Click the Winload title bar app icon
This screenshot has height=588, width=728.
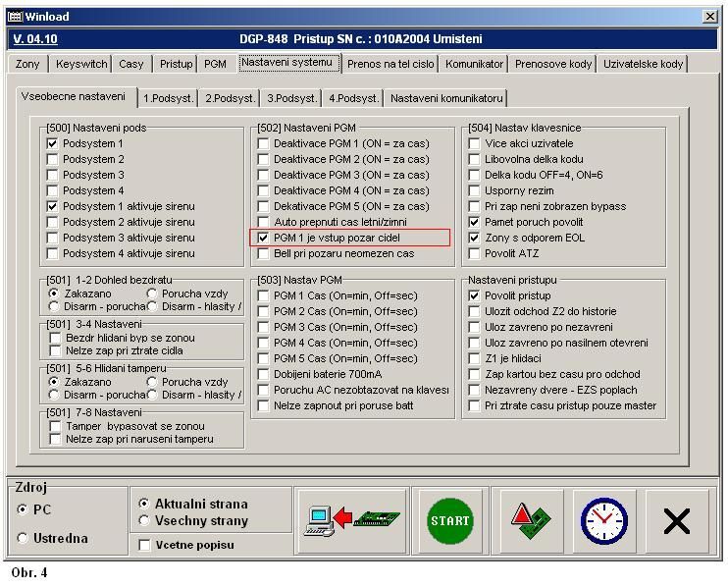tap(14, 17)
